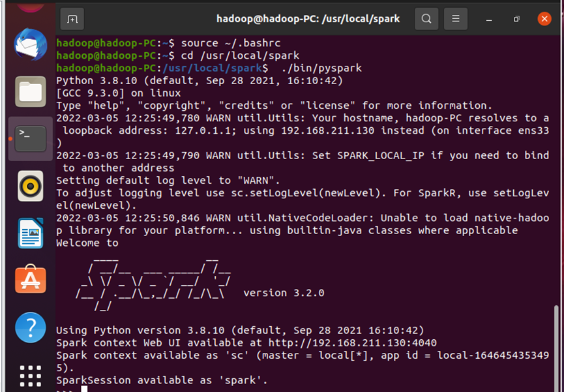Open the terminal hamburger menu
Screen dimensions: 564x392
456,19
